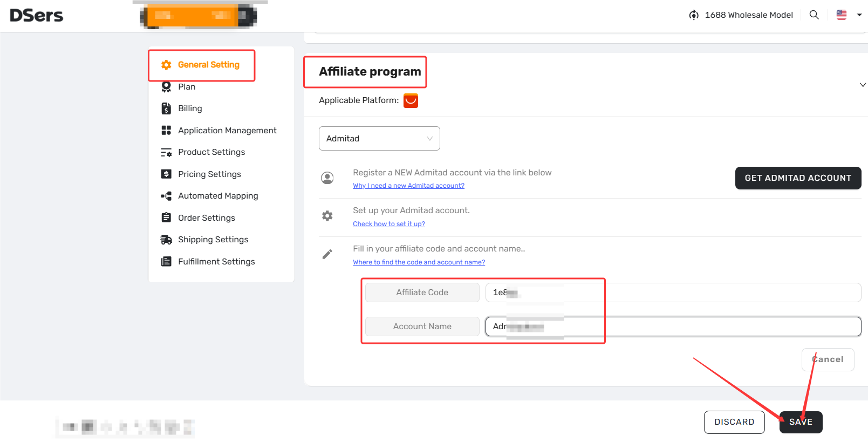Click the gear icon beside Set up Admitad
The image size is (868, 442).
pos(327,216)
